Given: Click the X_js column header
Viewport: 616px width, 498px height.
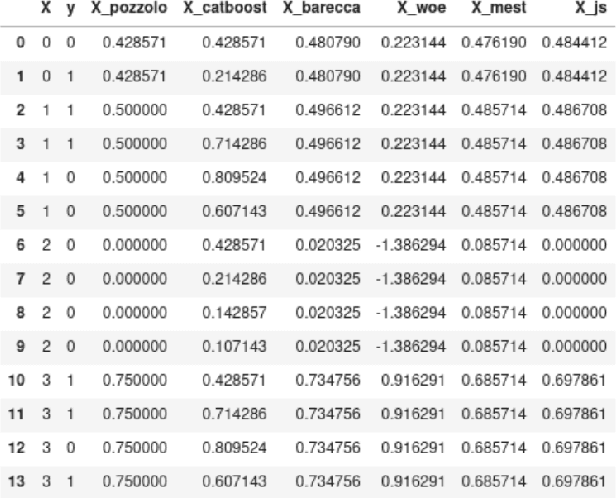Looking at the screenshot, I should (x=591, y=8).
